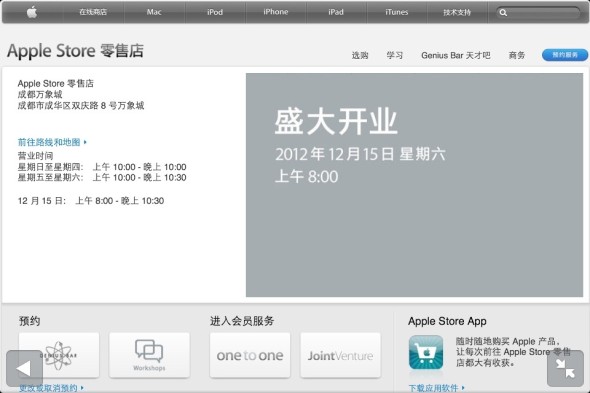The image size is (590, 393).
Task: Click the exit fullscreen shrink icon
Action: [x=565, y=369]
